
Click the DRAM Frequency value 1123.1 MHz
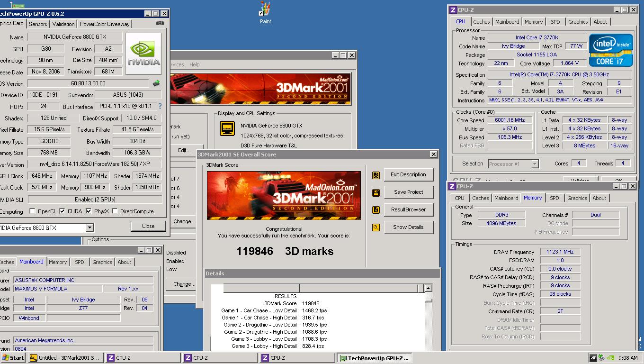pyautogui.click(x=560, y=252)
